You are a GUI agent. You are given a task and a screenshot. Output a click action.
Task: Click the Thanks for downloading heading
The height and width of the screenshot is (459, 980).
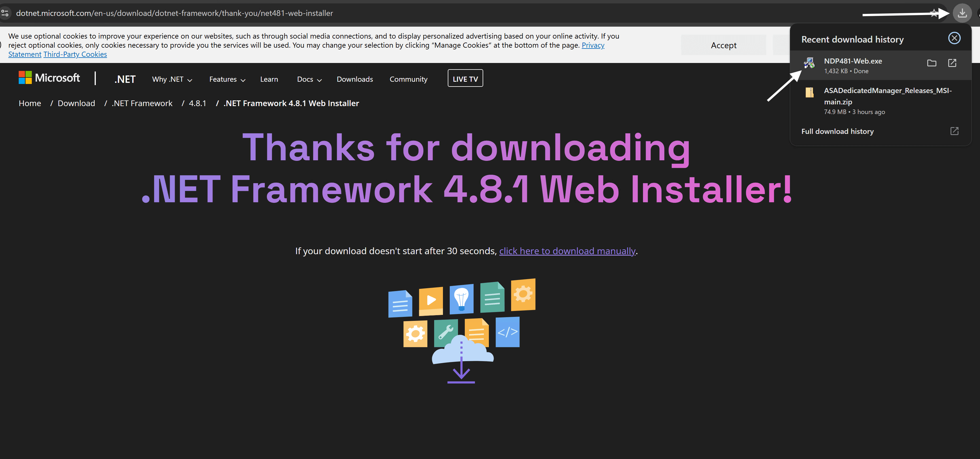(466, 168)
